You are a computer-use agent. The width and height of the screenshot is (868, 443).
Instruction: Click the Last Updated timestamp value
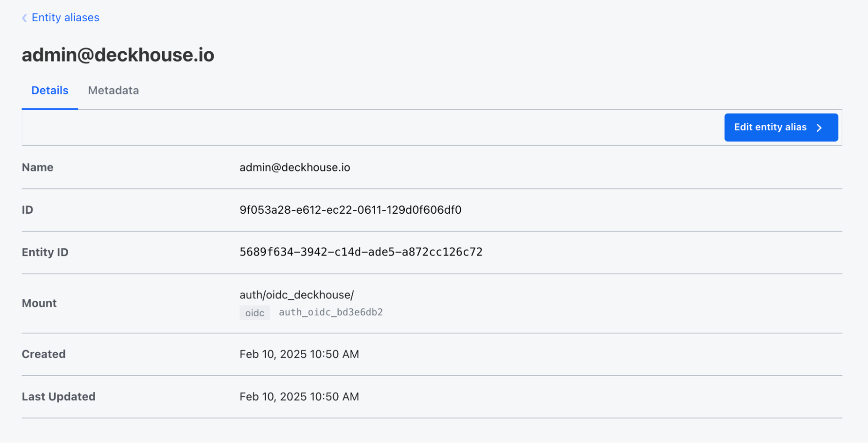pos(299,397)
